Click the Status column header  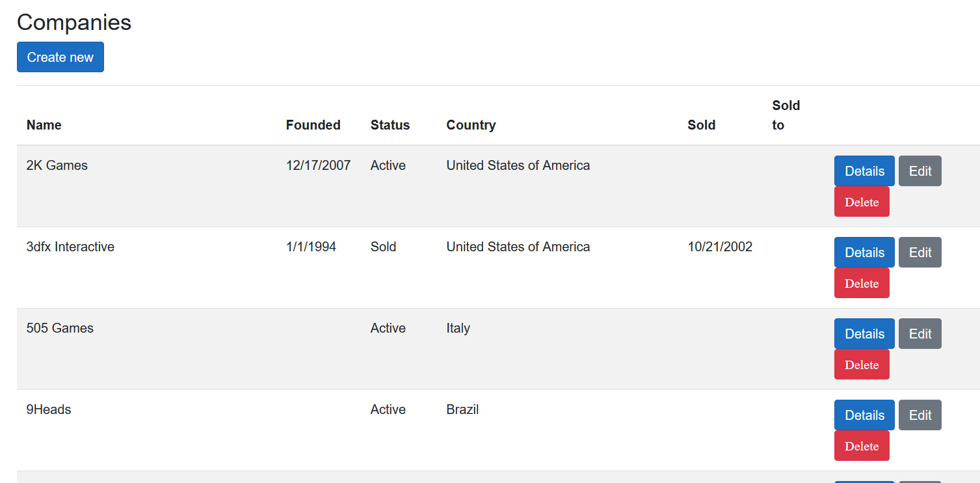tap(390, 125)
